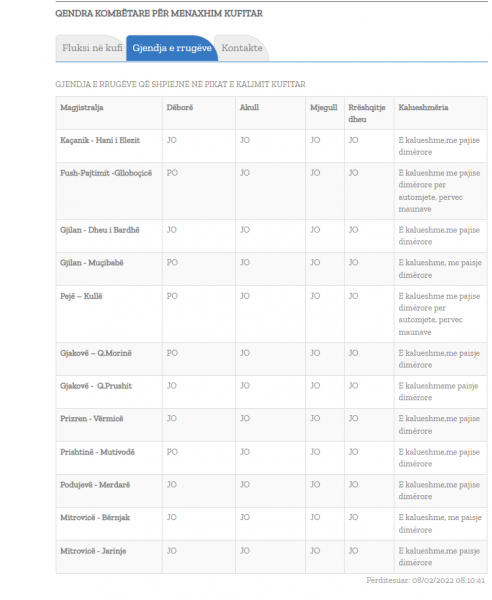Click the Rrëshqitje dheu column header
This screenshot has width=492, height=600.
pyautogui.click(x=367, y=113)
